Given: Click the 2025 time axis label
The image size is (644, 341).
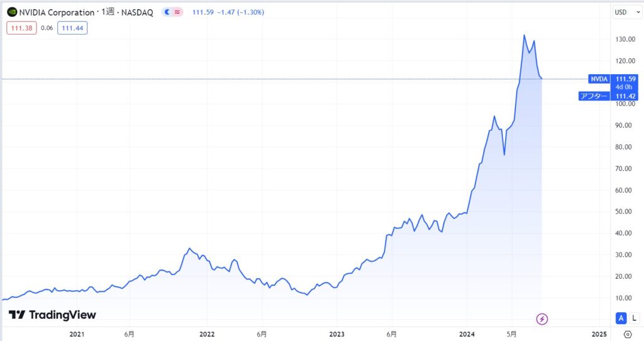Looking at the screenshot, I should point(599,334).
